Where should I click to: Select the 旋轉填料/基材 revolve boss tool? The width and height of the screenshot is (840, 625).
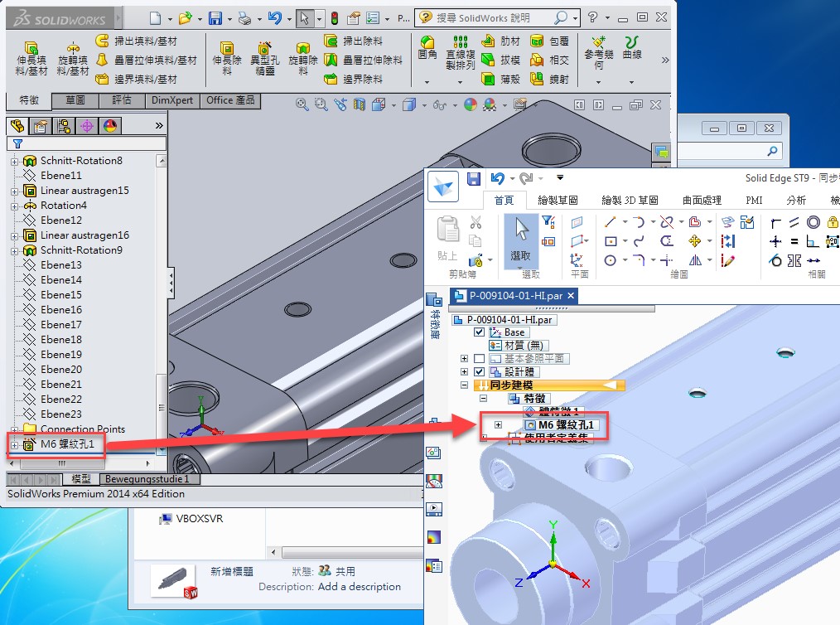tap(72, 60)
